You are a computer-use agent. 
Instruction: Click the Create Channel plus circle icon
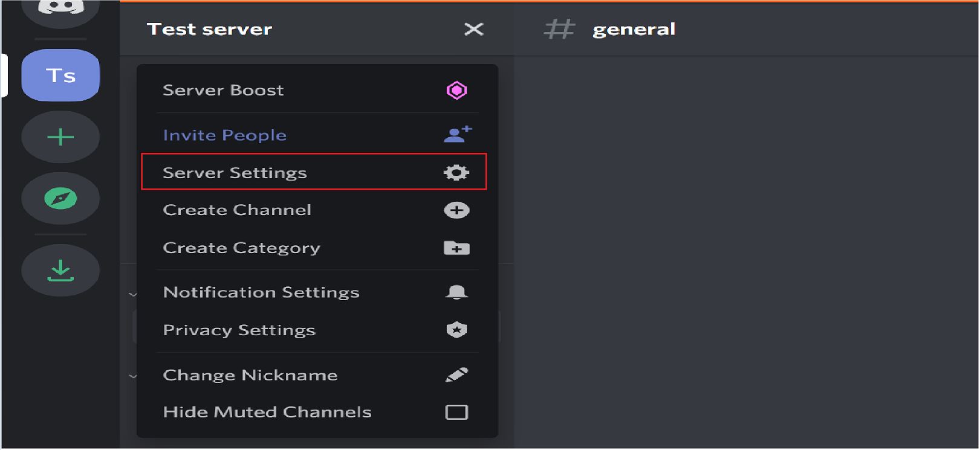click(x=456, y=210)
